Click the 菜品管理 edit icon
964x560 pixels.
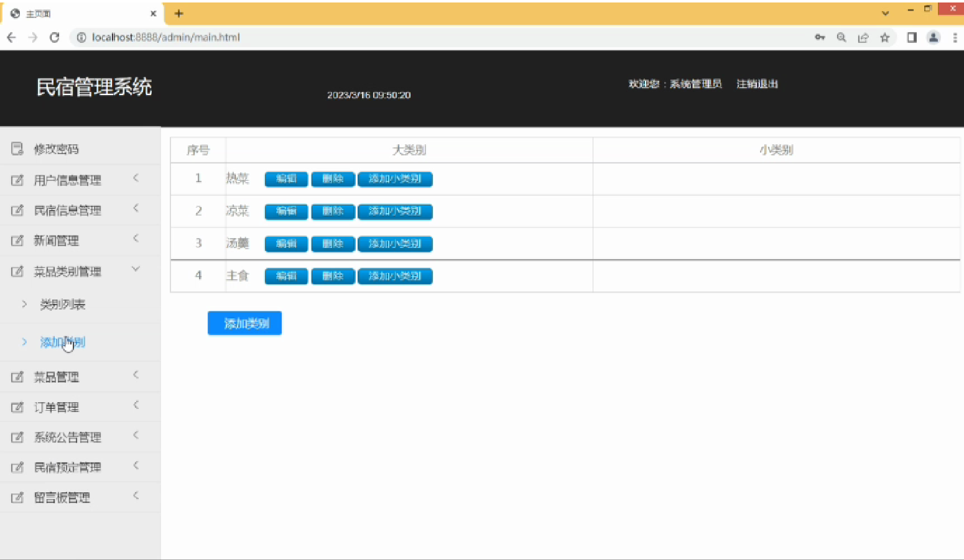click(17, 377)
